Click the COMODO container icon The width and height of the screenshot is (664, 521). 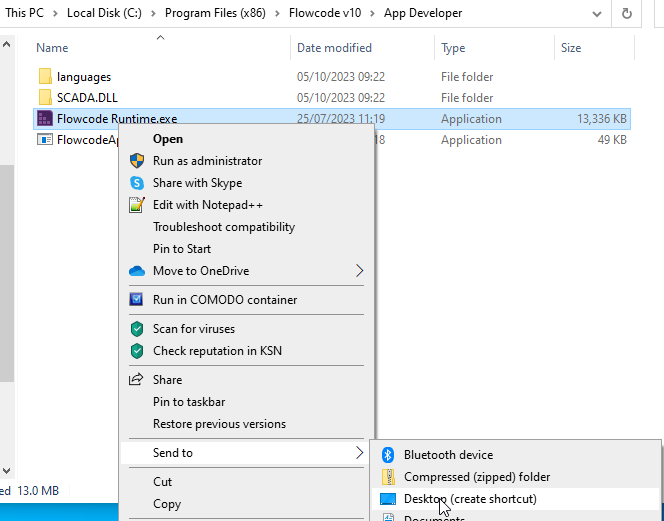pos(136,299)
